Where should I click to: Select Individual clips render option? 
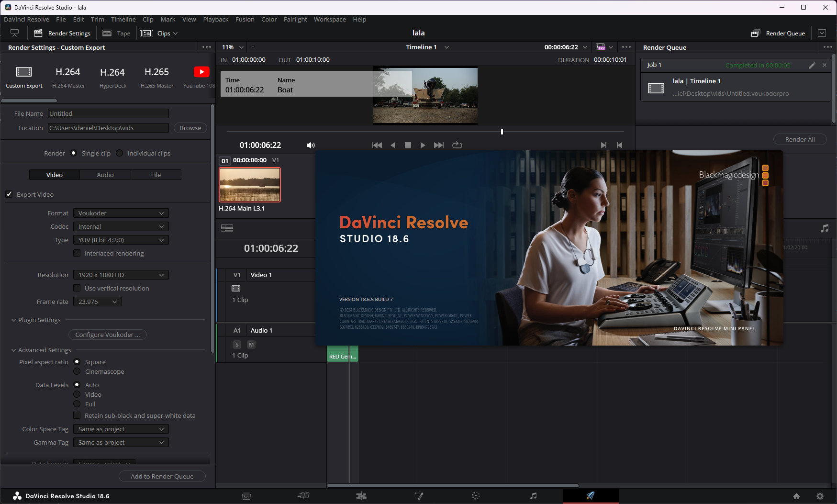click(120, 153)
